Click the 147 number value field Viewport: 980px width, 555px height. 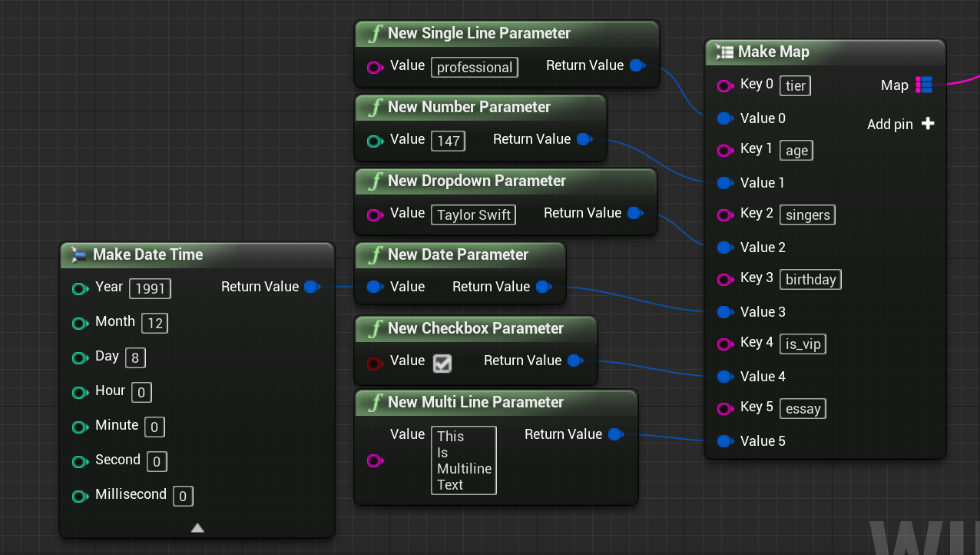(x=448, y=141)
